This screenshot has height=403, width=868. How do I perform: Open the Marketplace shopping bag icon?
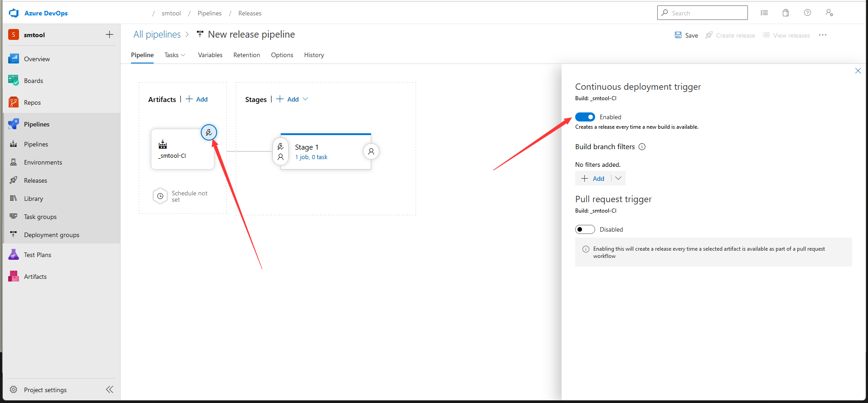pyautogui.click(x=786, y=13)
